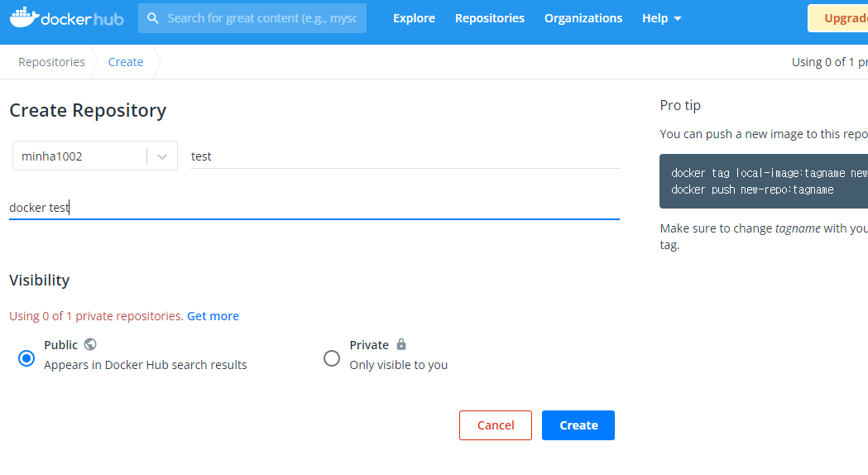This screenshot has width=868, height=475.
Task: Click 'Using 0 of 1 private repositories' text
Action: point(96,316)
